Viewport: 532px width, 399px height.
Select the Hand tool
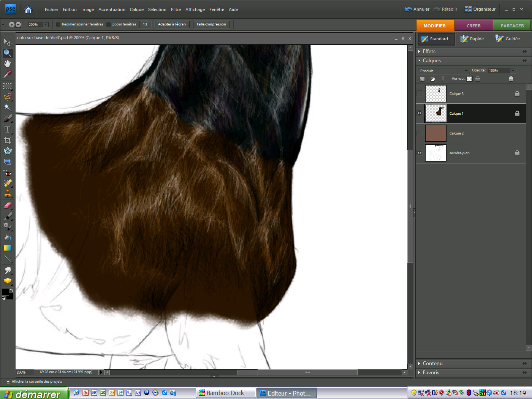point(7,63)
